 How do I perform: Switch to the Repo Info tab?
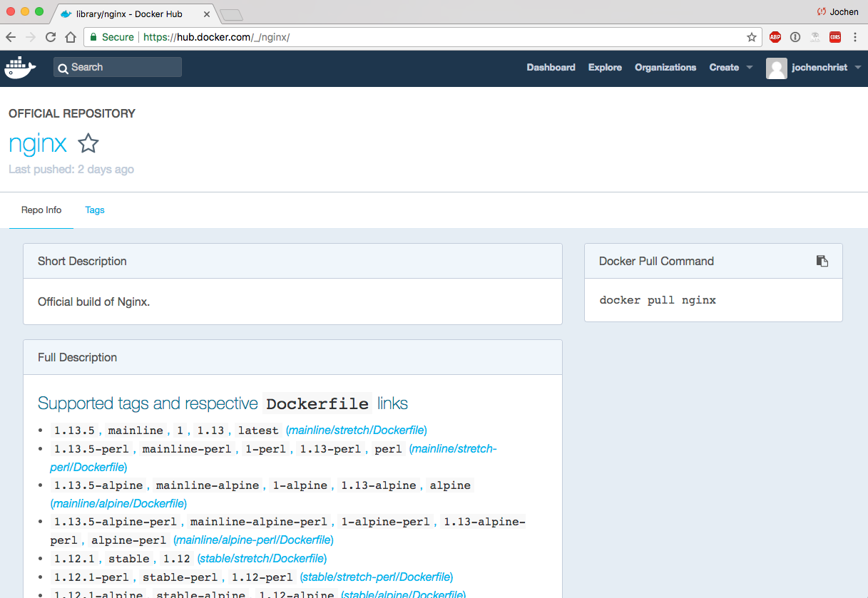point(41,210)
